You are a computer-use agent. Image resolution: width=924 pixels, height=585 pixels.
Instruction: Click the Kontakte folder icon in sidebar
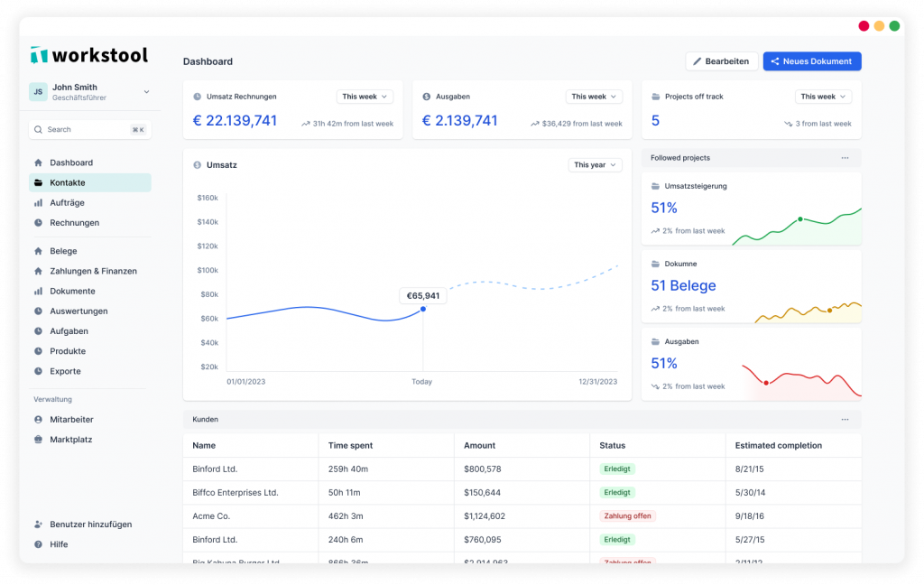(38, 182)
